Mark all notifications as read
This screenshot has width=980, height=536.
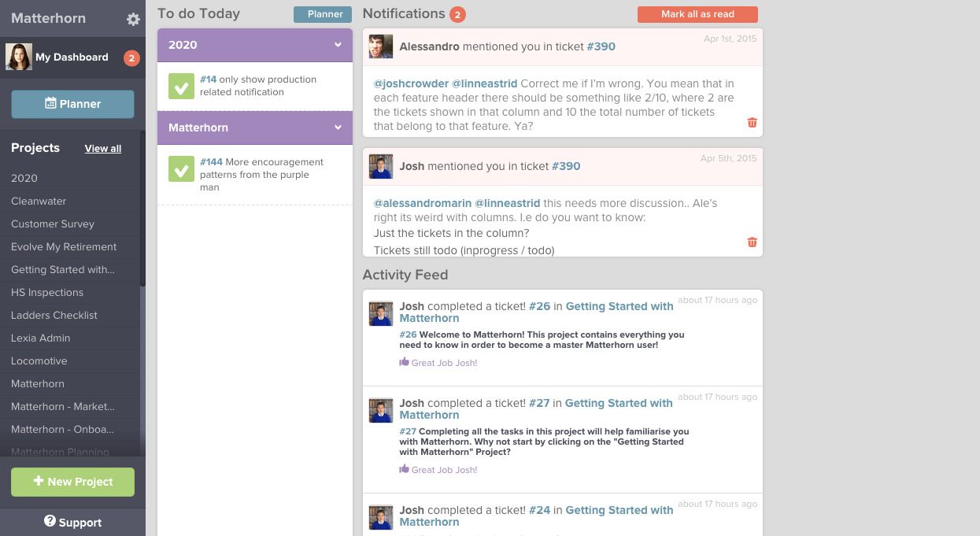697,13
